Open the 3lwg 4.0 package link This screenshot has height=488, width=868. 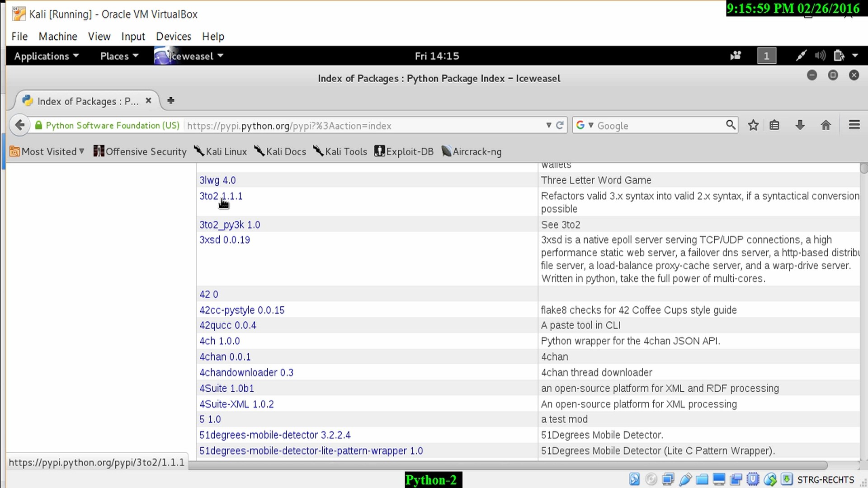pos(217,180)
